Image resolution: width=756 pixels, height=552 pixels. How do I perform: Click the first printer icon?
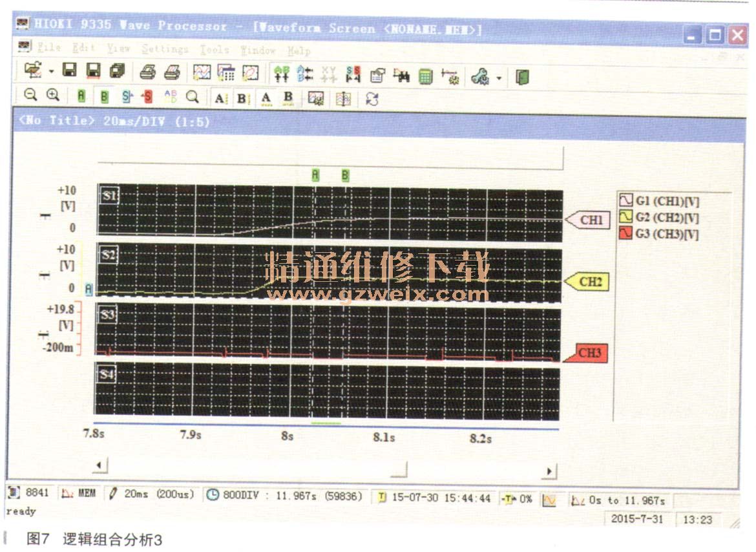click(x=147, y=72)
